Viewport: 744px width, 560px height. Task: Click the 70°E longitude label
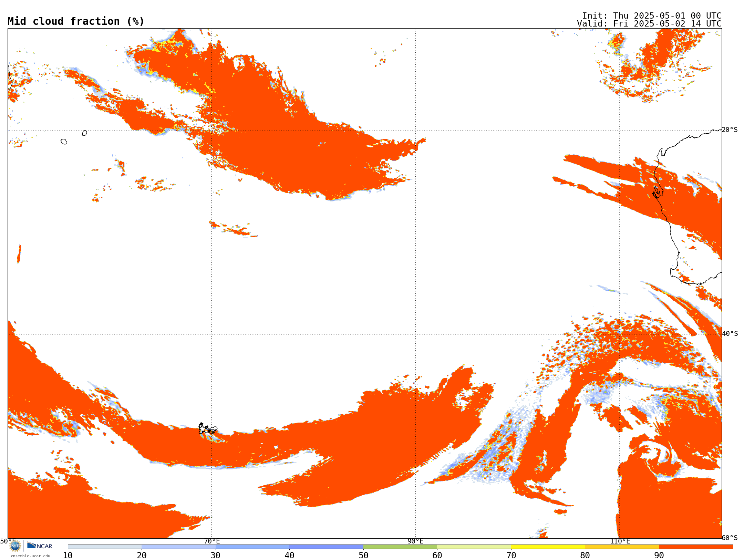pos(212,541)
